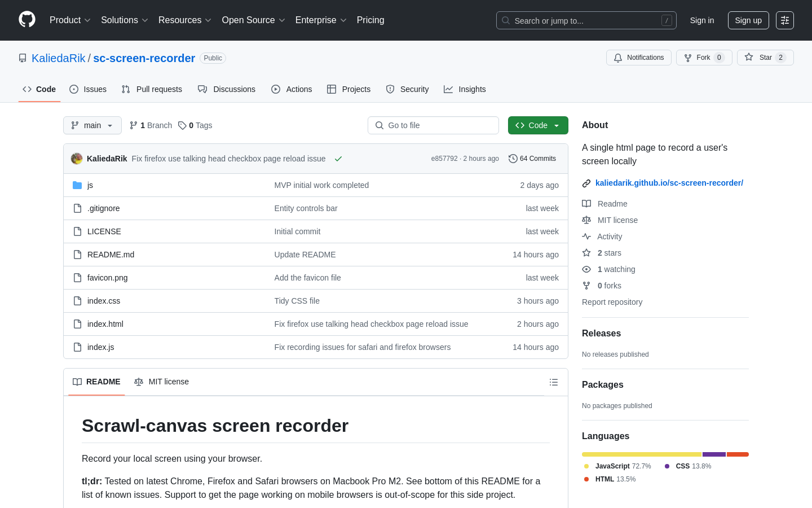Open the Pricing page
Screen dimensions: 812x508
click(x=370, y=20)
